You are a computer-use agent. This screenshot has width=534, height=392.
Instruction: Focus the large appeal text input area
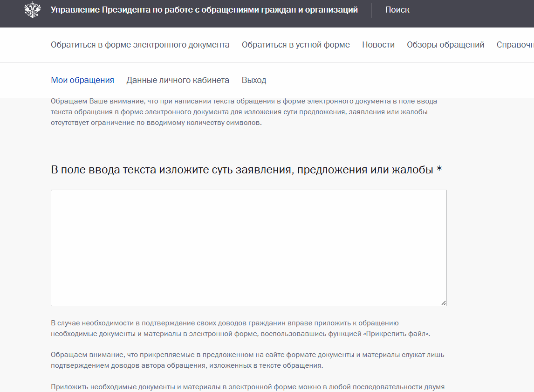pos(248,248)
